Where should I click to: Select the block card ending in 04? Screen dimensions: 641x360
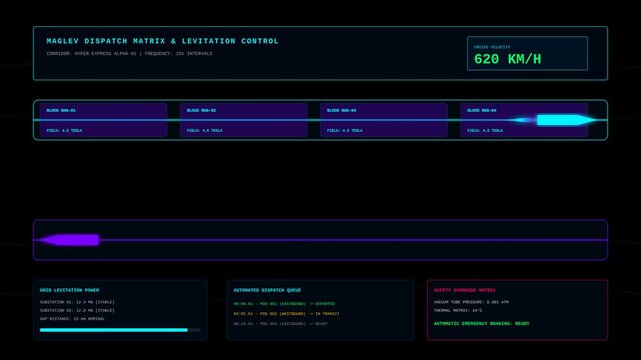click(524, 120)
